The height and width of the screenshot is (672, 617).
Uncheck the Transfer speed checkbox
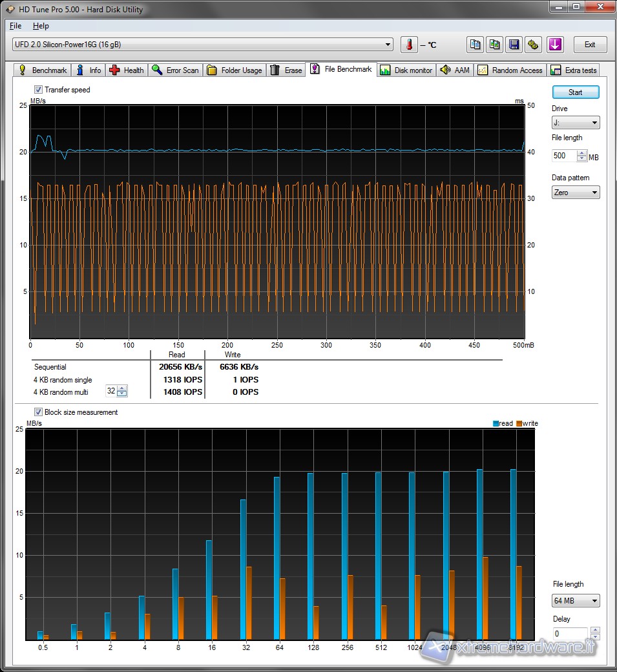(38, 90)
